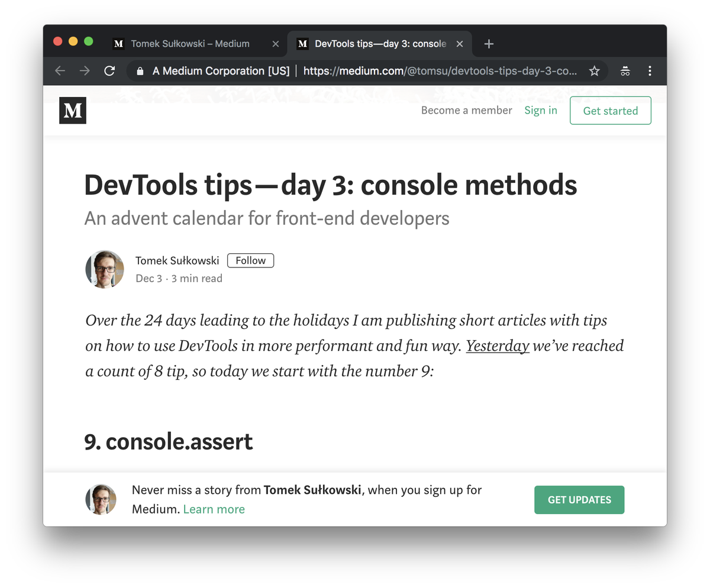Click the URL in the address bar
The width and height of the screenshot is (710, 588).
point(440,71)
